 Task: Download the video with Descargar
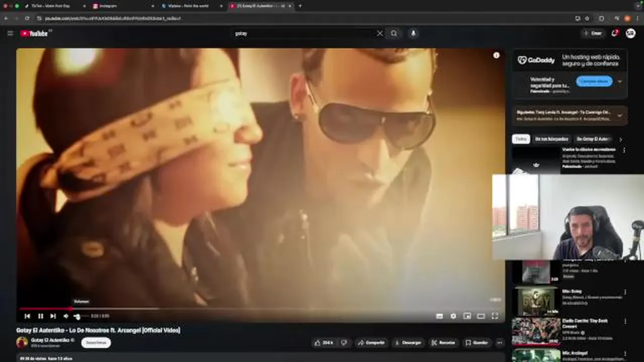click(408, 342)
